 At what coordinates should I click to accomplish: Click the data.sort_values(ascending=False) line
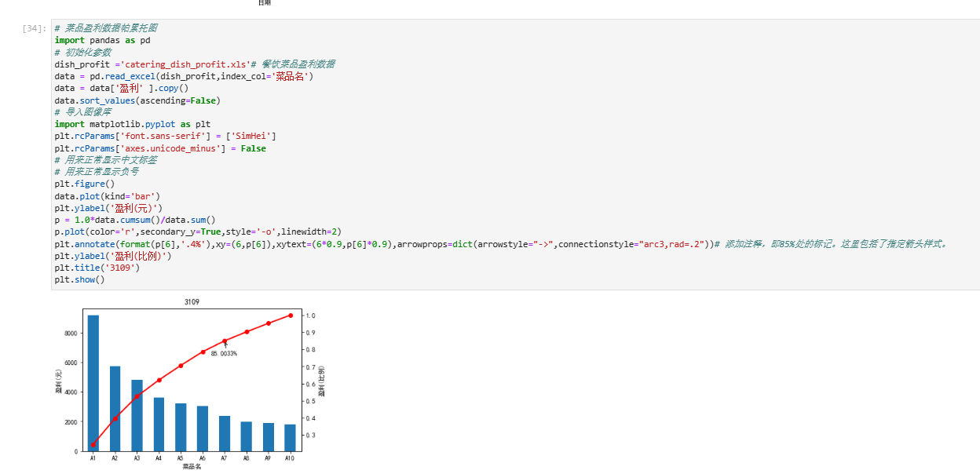click(x=137, y=100)
